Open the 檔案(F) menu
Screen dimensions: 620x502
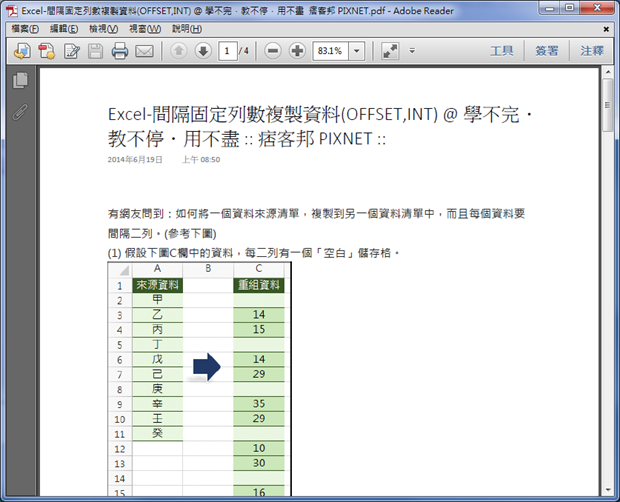(25, 29)
